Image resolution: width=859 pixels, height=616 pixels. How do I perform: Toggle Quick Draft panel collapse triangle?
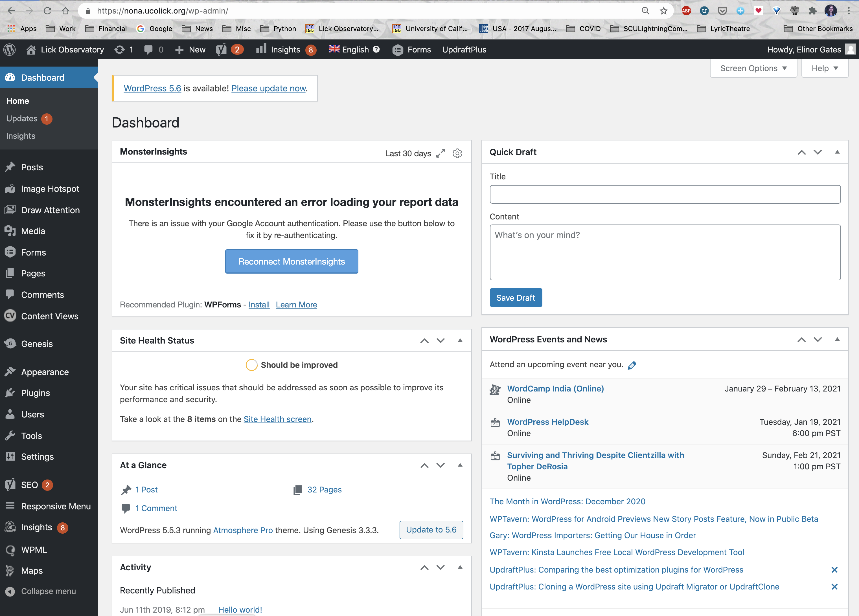coord(837,152)
